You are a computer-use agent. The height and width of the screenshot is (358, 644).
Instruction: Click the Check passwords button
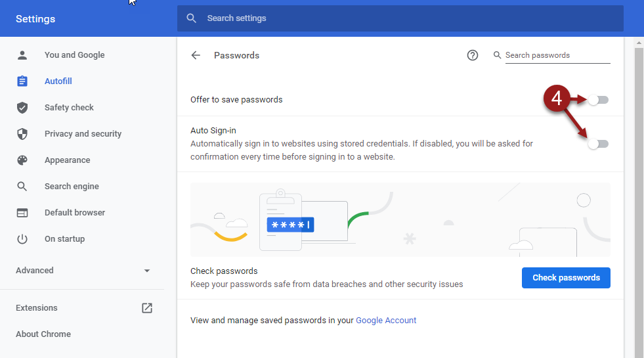(x=566, y=278)
